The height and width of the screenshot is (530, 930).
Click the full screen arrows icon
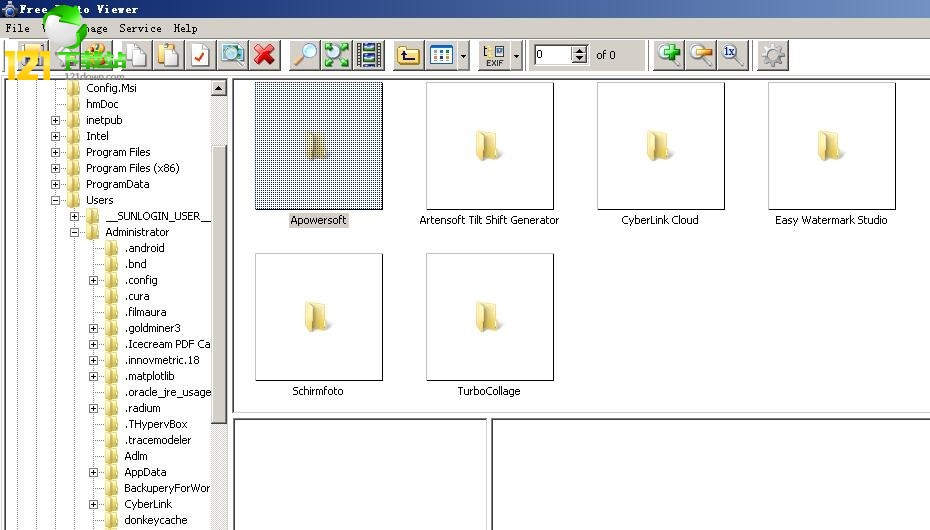click(x=337, y=55)
